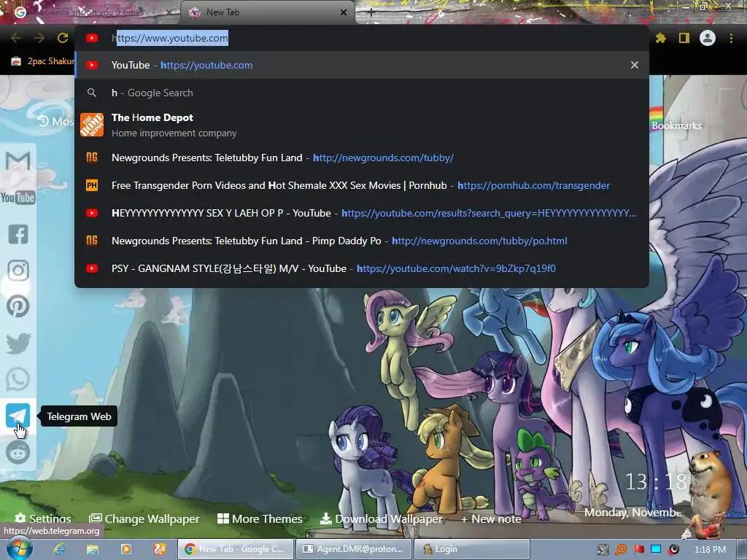Click Download Wallpaper
Screen dimensions: 747x560
tap(381, 518)
